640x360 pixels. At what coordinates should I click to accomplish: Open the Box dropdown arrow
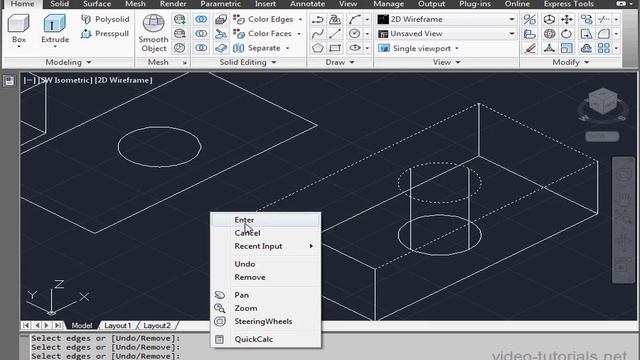click(x=19, y=47)
